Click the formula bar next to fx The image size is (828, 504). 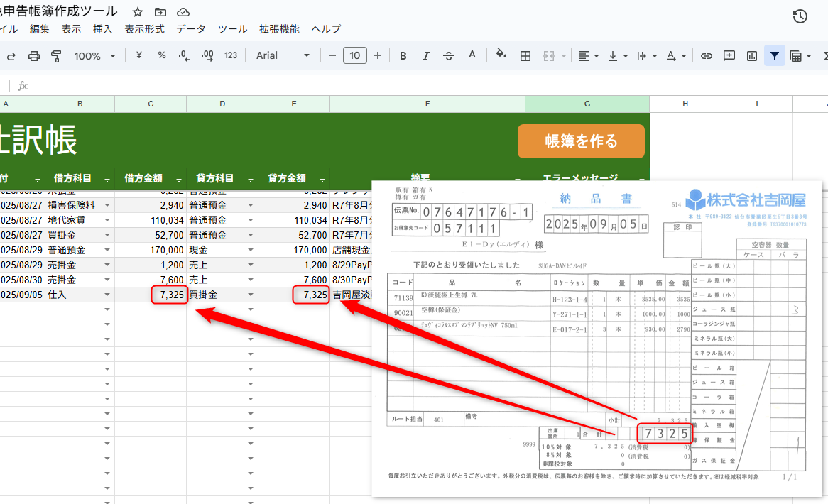click(x=142, y=84)
